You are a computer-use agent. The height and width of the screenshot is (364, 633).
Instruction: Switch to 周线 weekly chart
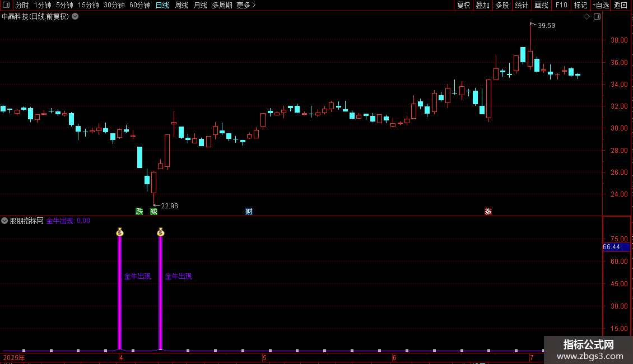pos(181,5)
